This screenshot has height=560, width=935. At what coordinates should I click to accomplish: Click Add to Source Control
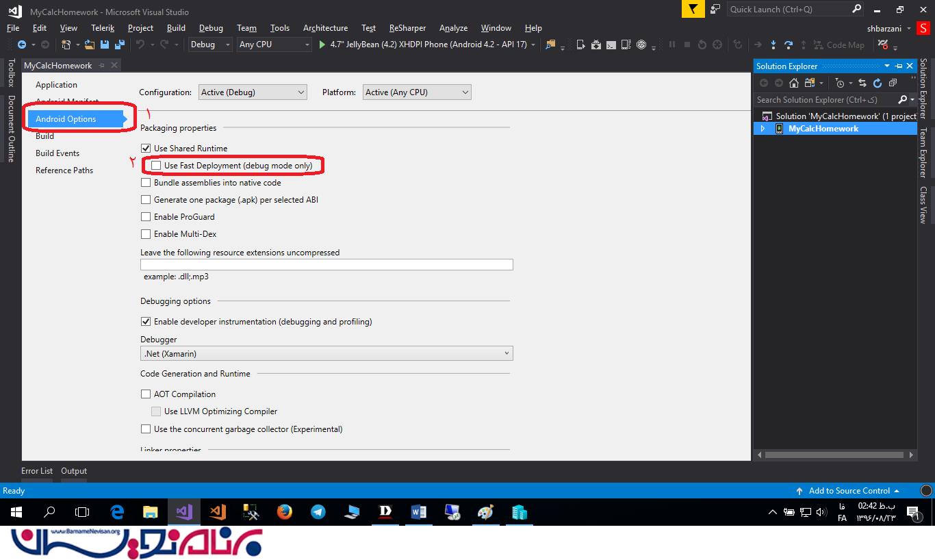(849, 491)
